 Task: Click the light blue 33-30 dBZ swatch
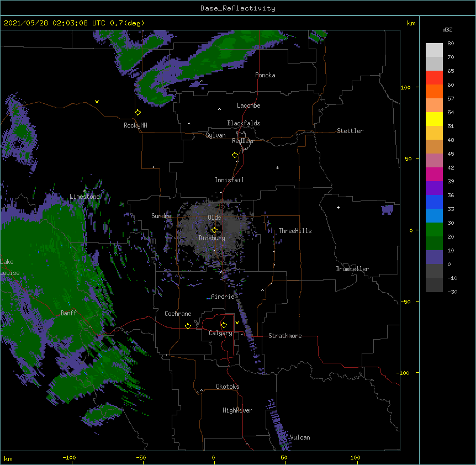(434, 215)
